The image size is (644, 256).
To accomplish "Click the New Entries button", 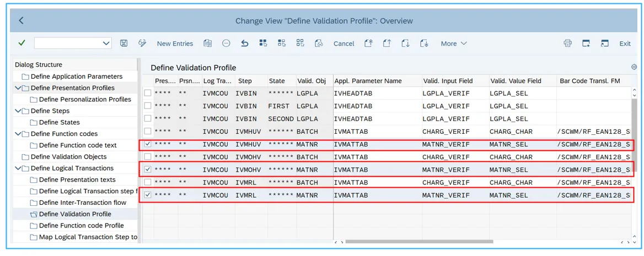I will 175,43.
